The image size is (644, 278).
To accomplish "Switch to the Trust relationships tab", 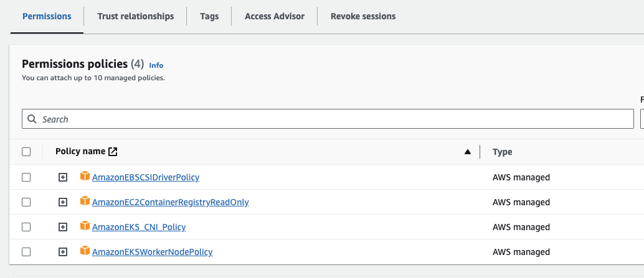I will coord(136,16).
